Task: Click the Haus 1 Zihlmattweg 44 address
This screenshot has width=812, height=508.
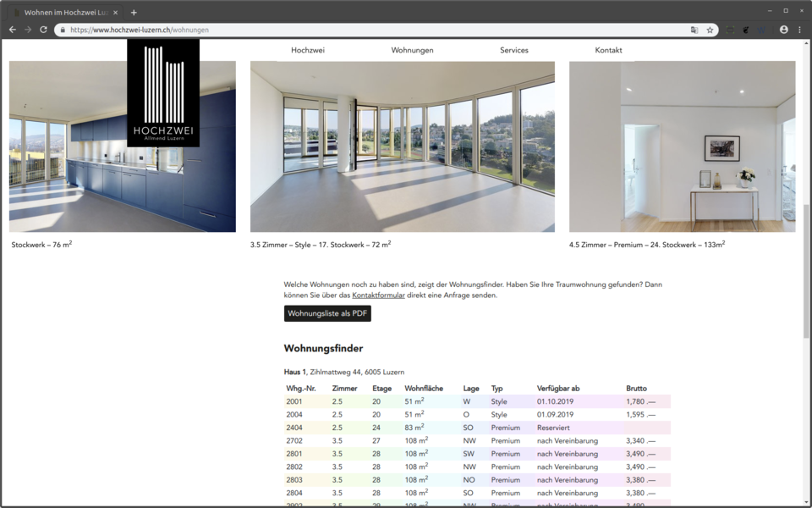Action: tap(344, 373)
